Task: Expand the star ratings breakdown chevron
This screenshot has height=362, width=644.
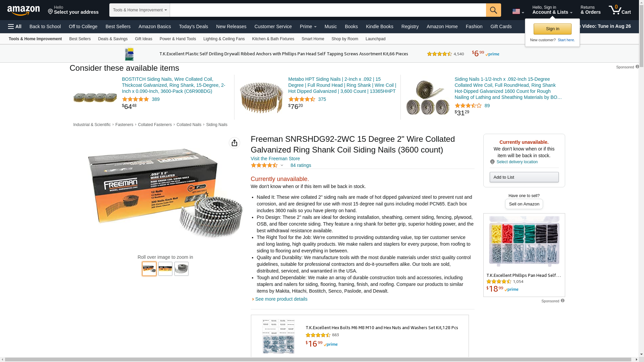Action: pyautogui.click(x=282, y=165)
